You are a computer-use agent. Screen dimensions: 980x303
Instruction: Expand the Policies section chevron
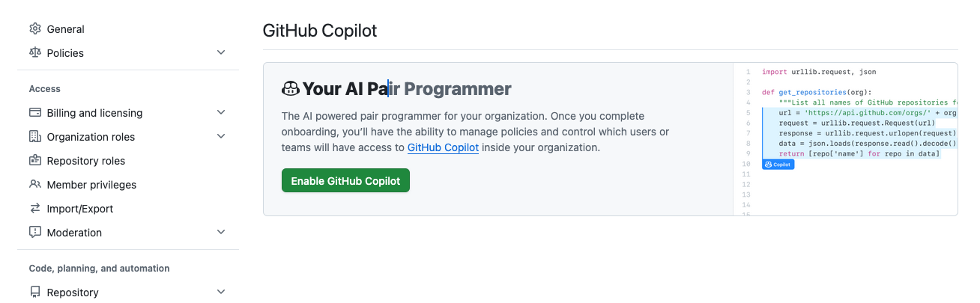pyautogui.click(x=221, y=53)
